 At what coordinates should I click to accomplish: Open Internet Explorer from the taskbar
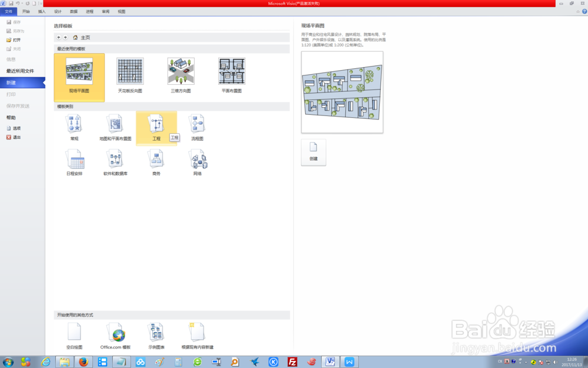46,362
